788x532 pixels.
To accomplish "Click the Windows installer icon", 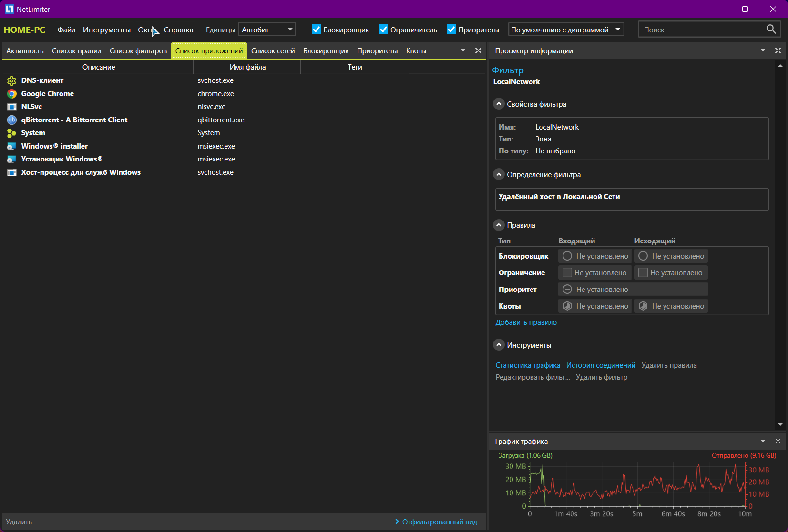I will (12, 146).
